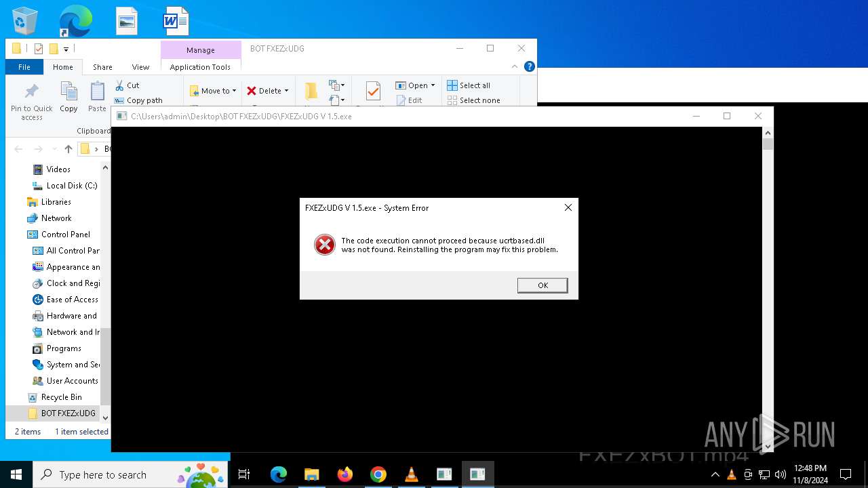Launch Chrome from taskbar
868x488 pixels.
tap(378, 474)
